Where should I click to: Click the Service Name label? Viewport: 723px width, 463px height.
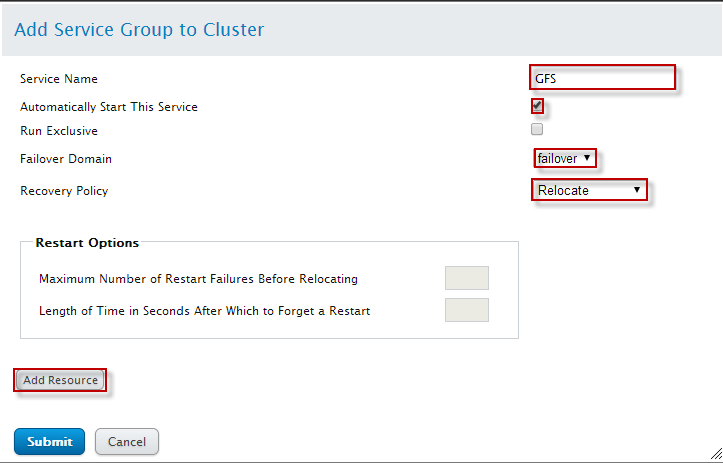tap(59, 79)
